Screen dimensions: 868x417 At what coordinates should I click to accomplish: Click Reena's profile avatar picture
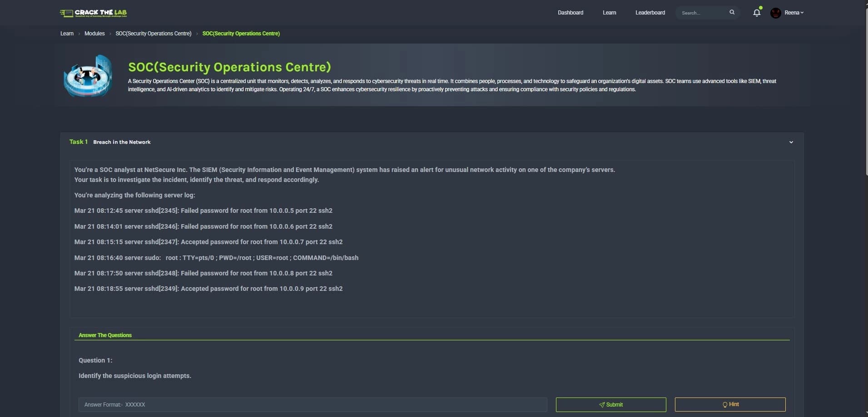click(775, 13)
